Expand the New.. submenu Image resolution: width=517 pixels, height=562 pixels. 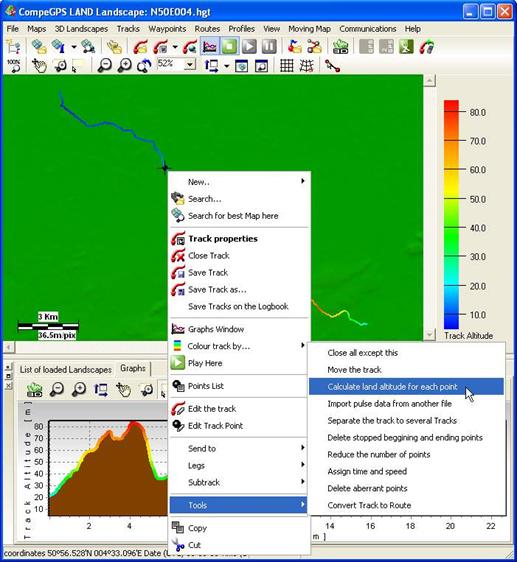pos(239,182)
